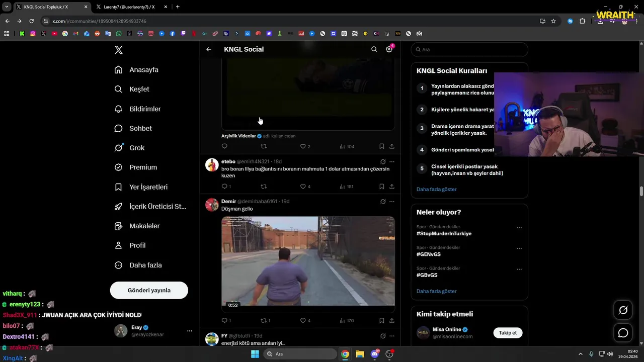Click the X logo in the sidebar
The image size is (644, 362).
(x=118, y=50)
